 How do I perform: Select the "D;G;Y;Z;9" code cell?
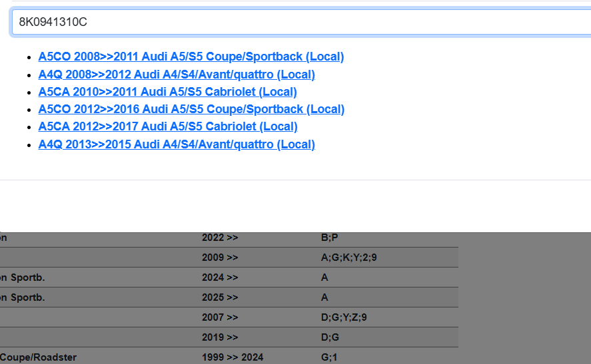[x=344, y=317]
